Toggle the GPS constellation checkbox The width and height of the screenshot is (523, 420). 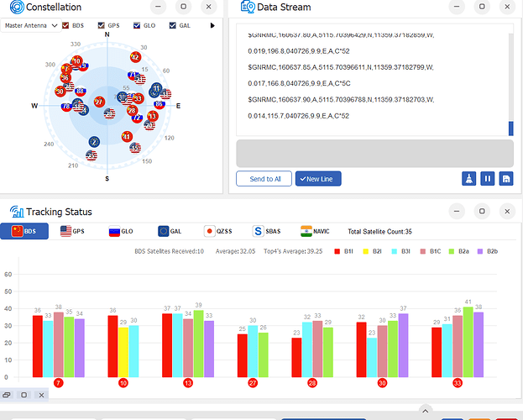click(101, 25)
